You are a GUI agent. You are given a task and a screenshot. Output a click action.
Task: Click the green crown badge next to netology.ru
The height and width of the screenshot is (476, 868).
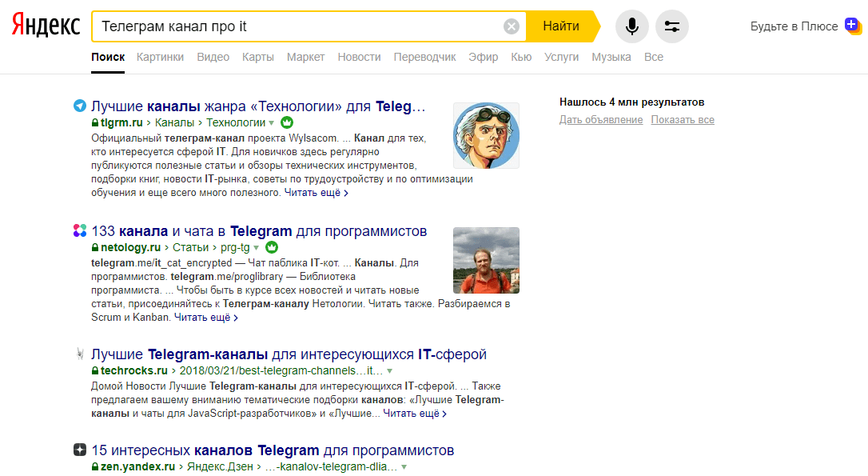[x=271, y=247]
